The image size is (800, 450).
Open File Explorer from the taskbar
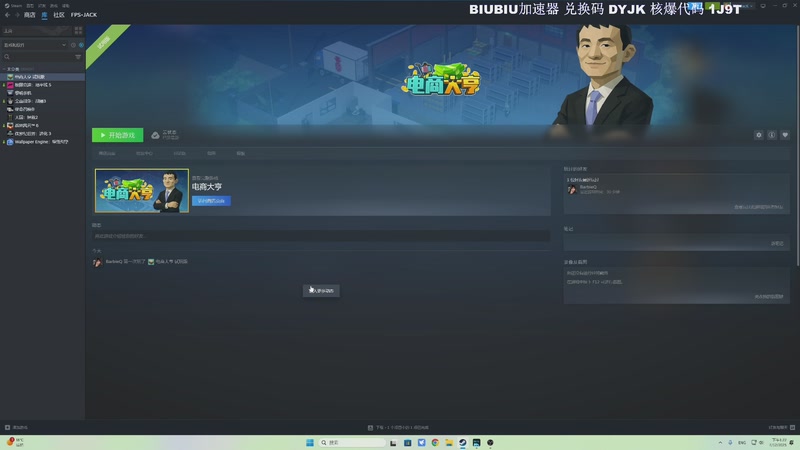[x=449, y=442]
